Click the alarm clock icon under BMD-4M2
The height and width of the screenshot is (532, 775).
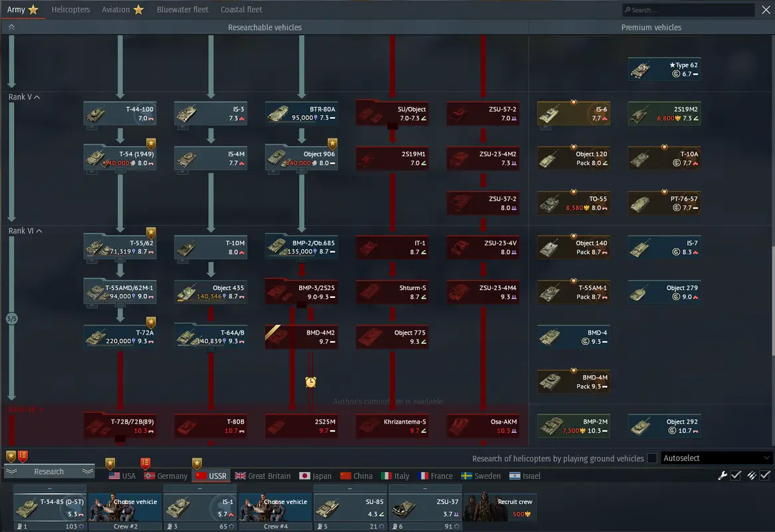pyautogui.click(x=311, y=382)
